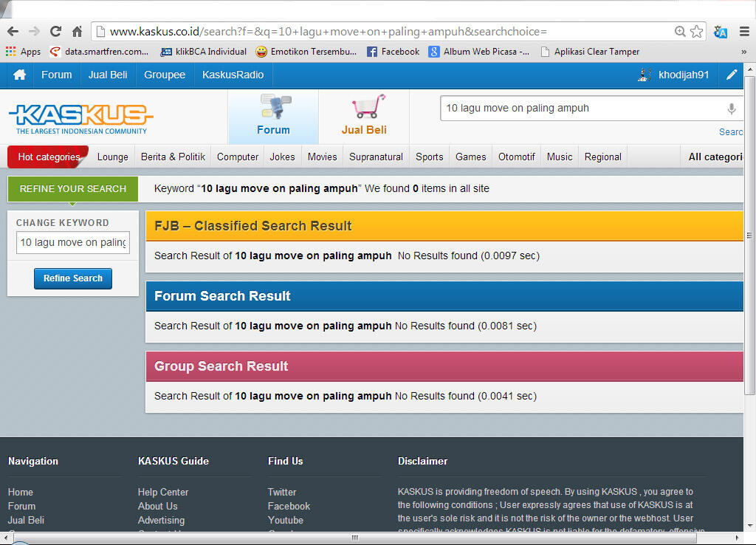The width and height of the screenshot is (756, 545).
Task: Open the Sports category
Action: (x=429, y=157)
